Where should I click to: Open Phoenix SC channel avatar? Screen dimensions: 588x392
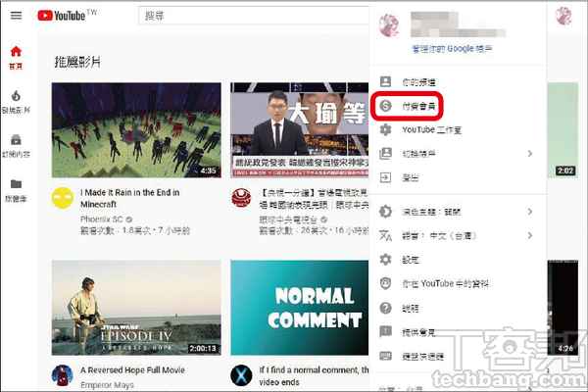point(63,198)
